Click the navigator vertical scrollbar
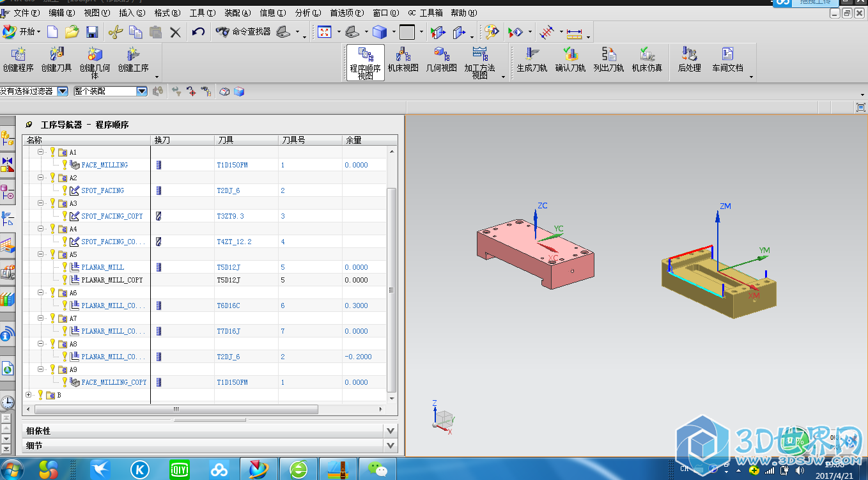This screenshot has width=868, height=480. pos(392,290)
